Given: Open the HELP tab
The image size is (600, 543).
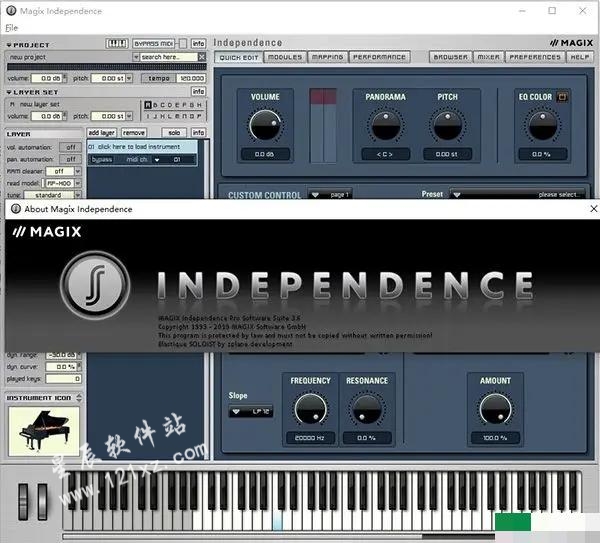Looking at the screenshot, I should pos(580,57).
